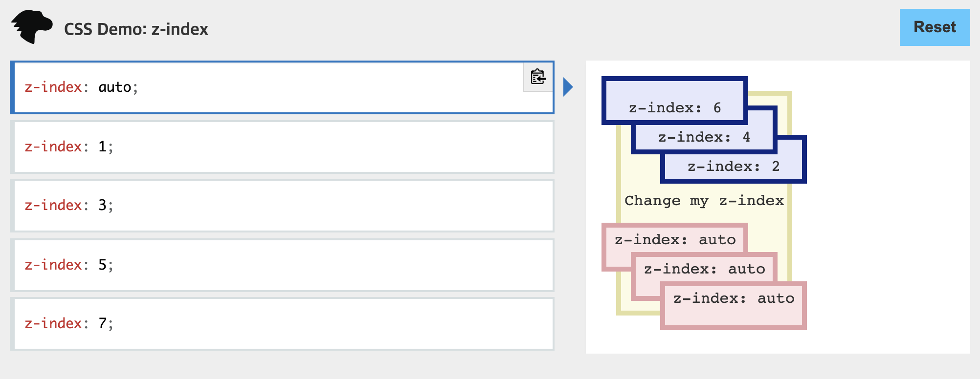Click the 'CSS Demo: z-index' heading
Screen dimensions: 980x379
136,29
